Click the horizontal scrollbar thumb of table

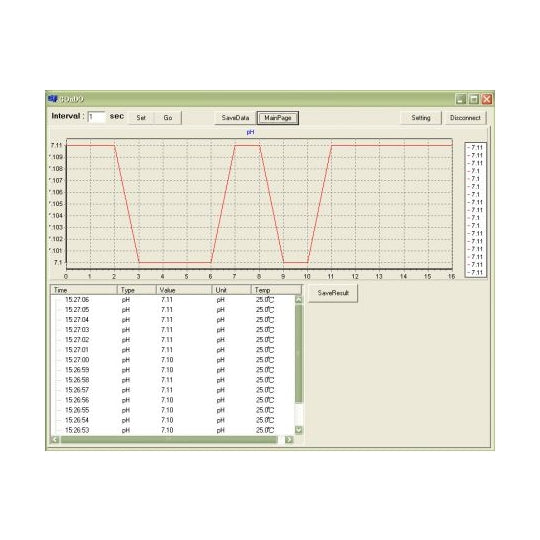pyautogui.click(x=169, y=439)
